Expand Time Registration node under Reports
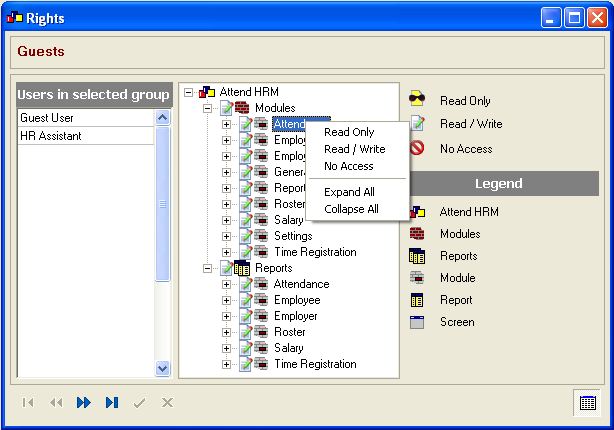614x430 pixels. (226, 364)
